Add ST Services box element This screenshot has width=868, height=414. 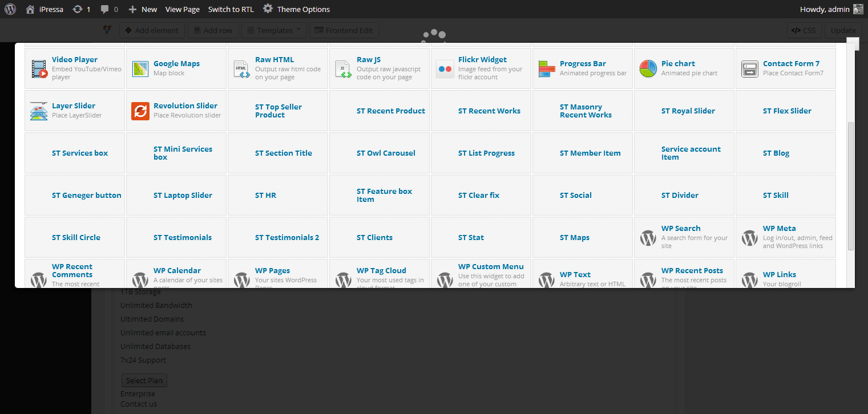(75, 153)
